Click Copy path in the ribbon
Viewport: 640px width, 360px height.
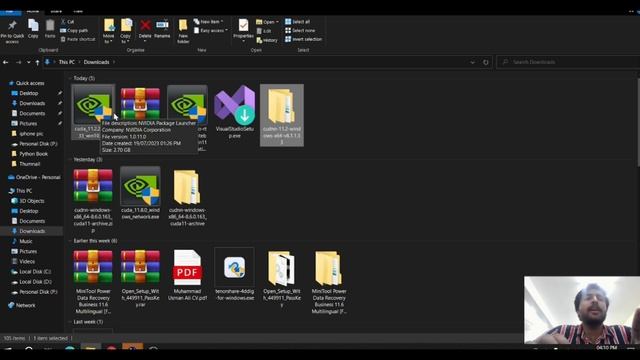pyautogui.click(x=74, y=31)
